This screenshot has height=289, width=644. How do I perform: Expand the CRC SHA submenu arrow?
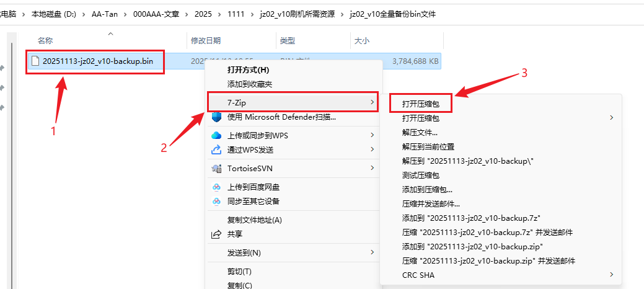(x=612, y=274)
